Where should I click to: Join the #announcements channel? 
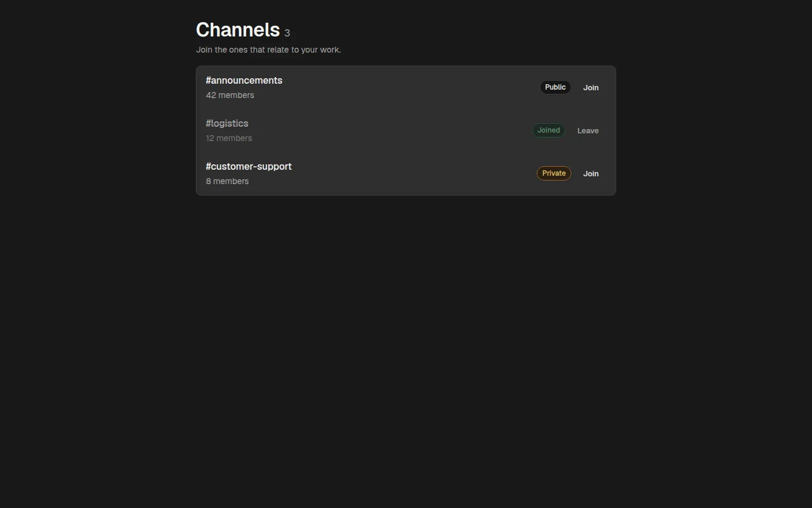(590, 87)
